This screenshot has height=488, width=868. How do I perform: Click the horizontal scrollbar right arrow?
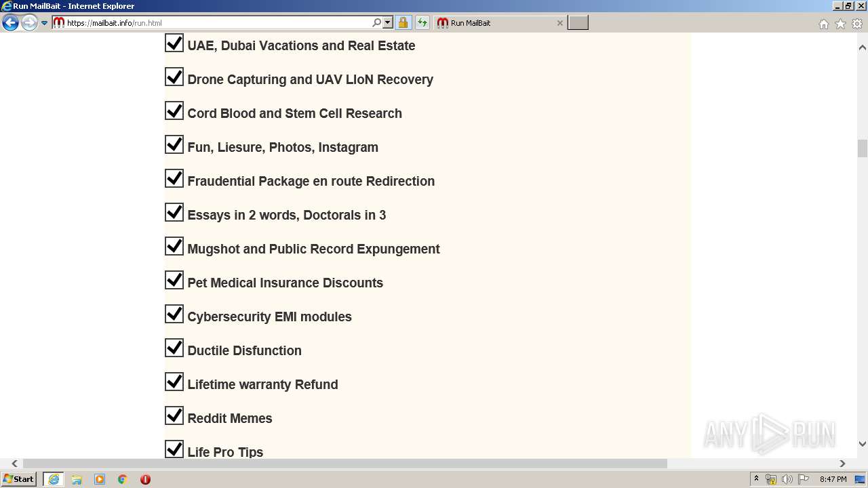tap(842, 464)
